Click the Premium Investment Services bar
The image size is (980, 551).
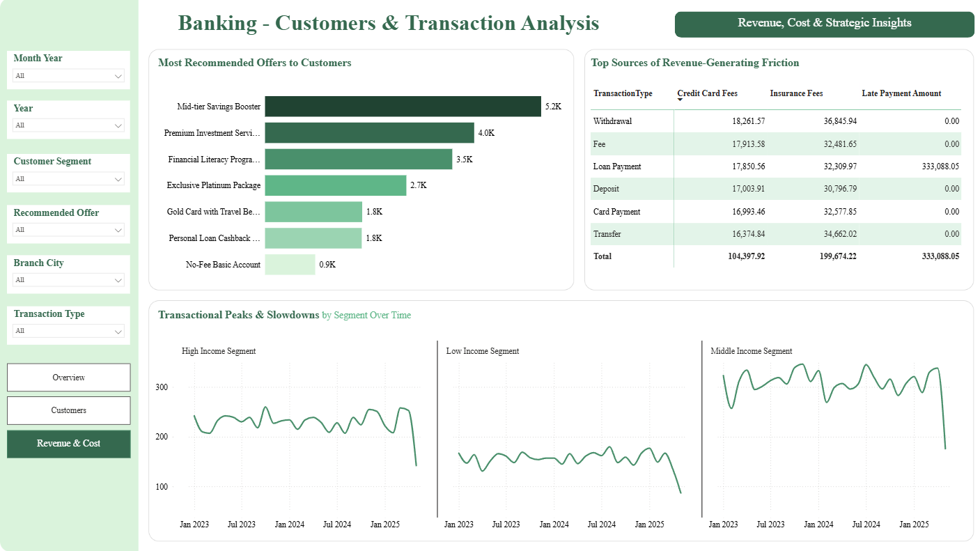click(370, 133)
